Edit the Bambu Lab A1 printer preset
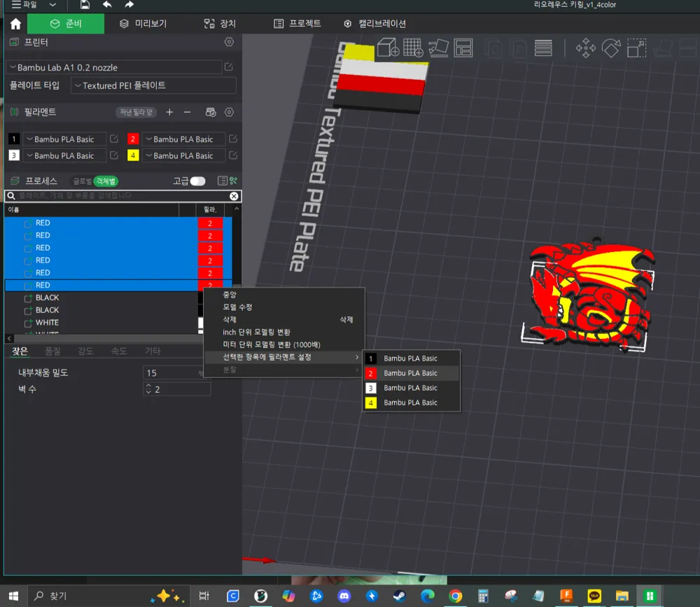This screenshot has height=607, width=700. tap(229, 67)
